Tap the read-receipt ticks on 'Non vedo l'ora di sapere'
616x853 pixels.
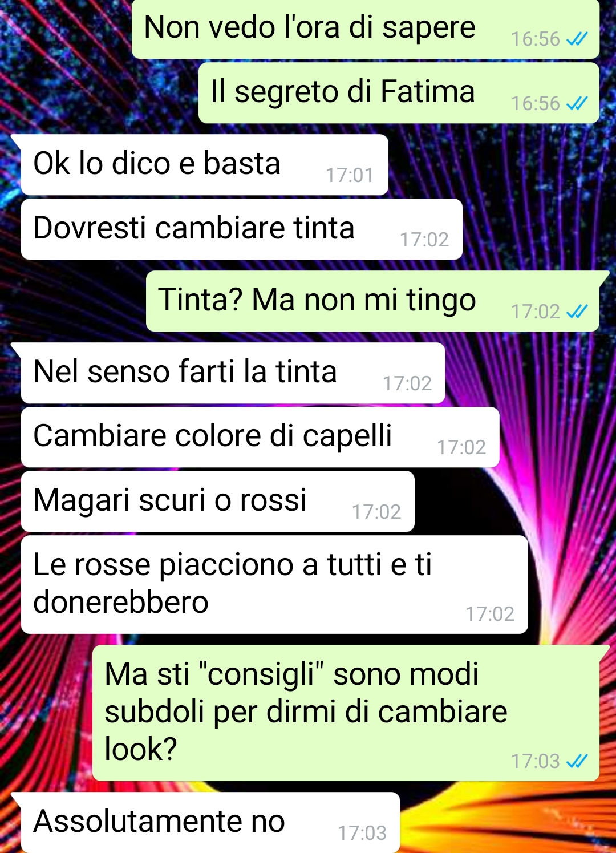tap(577, 39)
